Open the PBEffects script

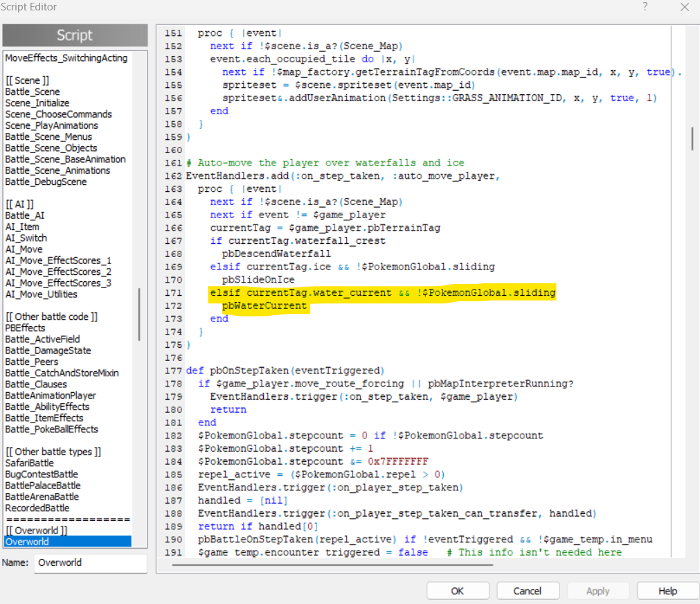pos(25,328)
